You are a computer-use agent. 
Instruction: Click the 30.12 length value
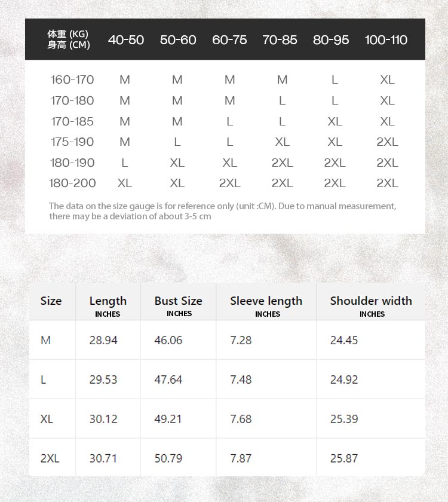(103, 419)
